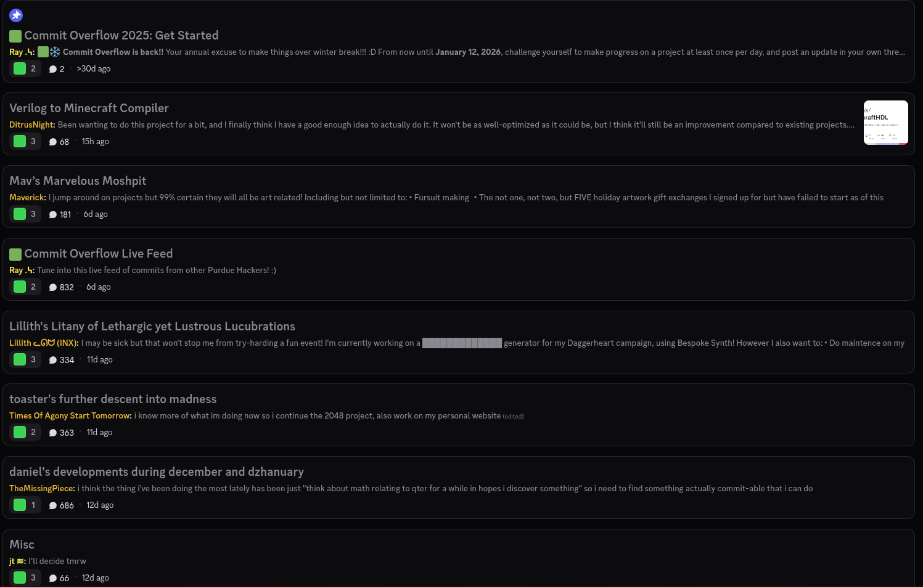Screen dimensions: 923x588
Task: Open Mav's Marvelous Moshpit thread
Action: [78, 181]
